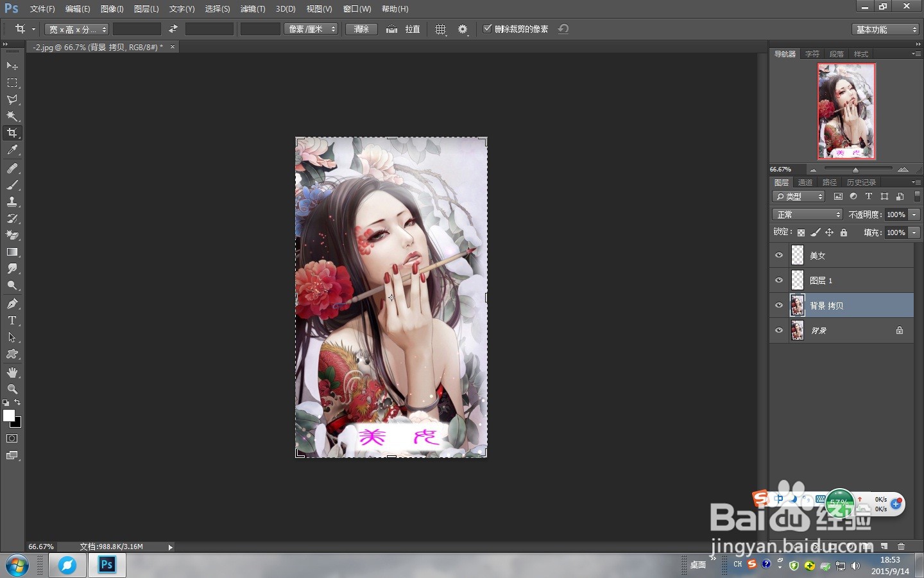Select the Crop tool in toolbox
The width and height of the screenshot is (924, 578).
pos(12,132)
